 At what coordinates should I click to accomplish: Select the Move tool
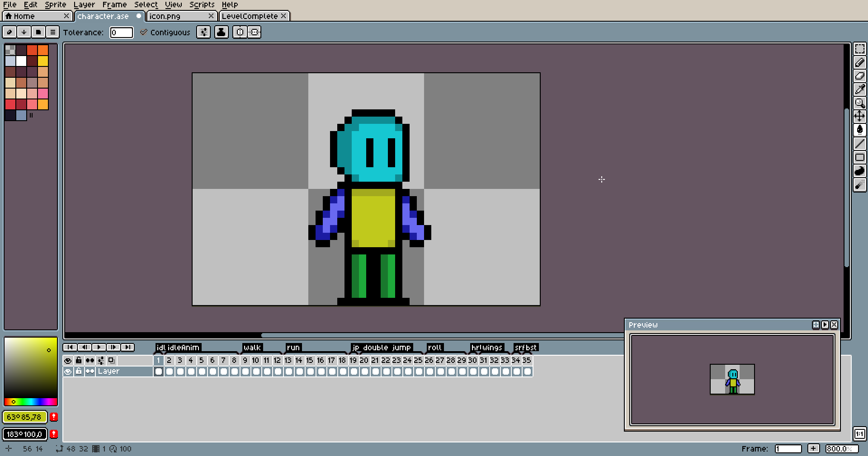(859, 117)
